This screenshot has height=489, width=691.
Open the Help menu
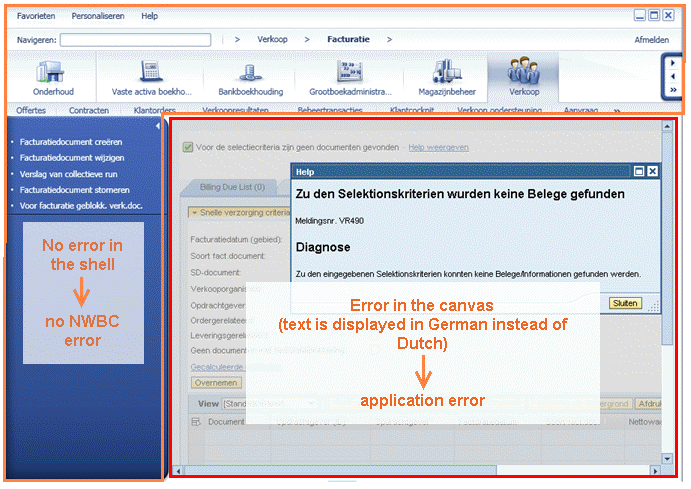tap(149, 16)
